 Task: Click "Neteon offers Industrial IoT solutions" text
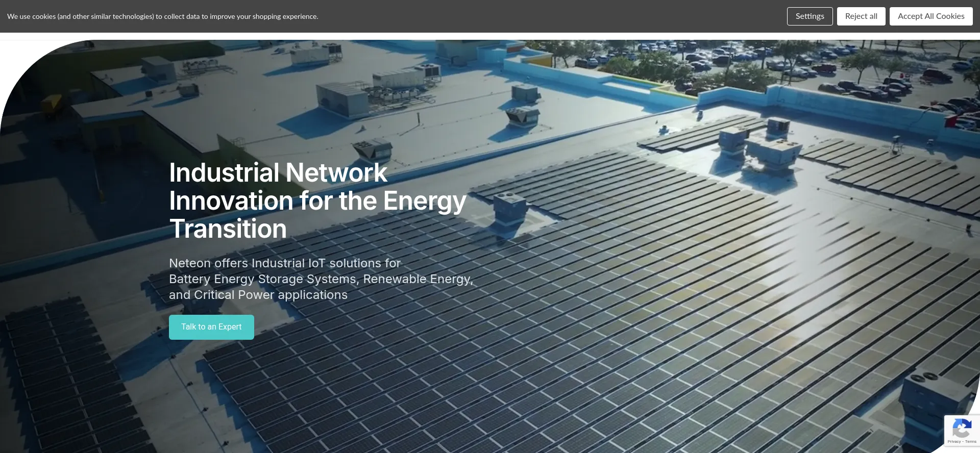284,263
